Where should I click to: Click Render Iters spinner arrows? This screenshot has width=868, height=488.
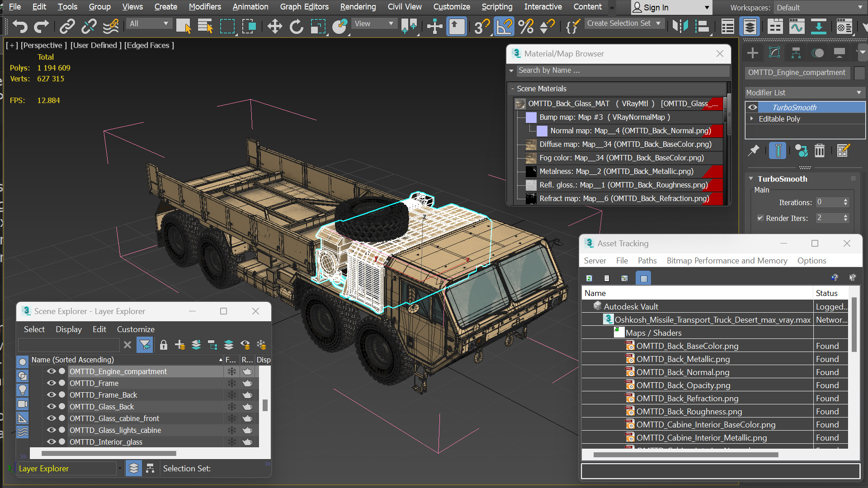coord(845,218)
